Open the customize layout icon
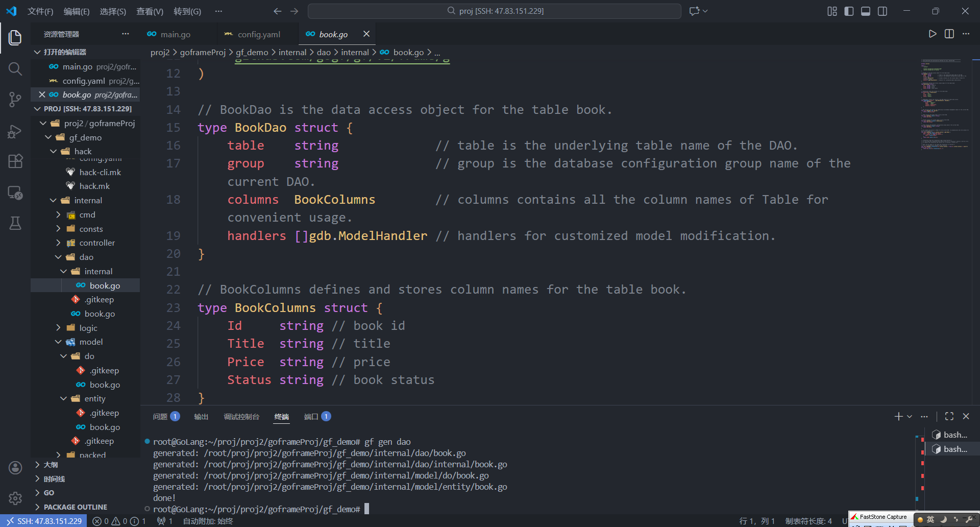The image size is (980, 527). 832,11
